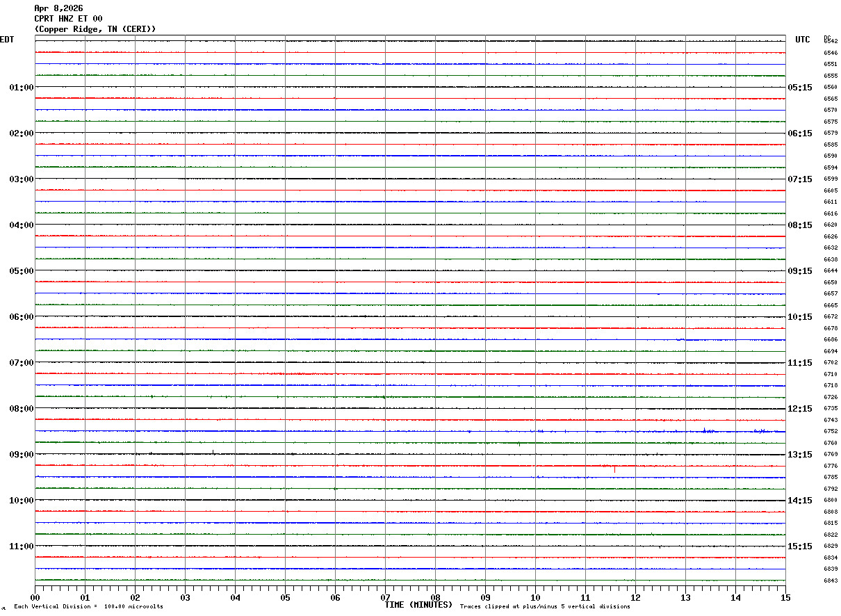Click the DC offset value '6843'
Viewport: 841px width, 616px height.
(x=831, y=581)
